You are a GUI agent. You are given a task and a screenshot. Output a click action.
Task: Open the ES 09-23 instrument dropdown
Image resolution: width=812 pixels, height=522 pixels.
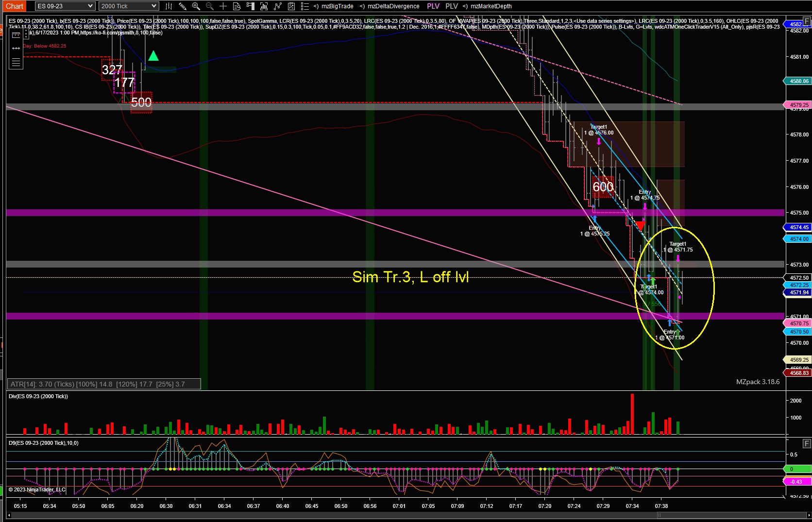point(65,6)
